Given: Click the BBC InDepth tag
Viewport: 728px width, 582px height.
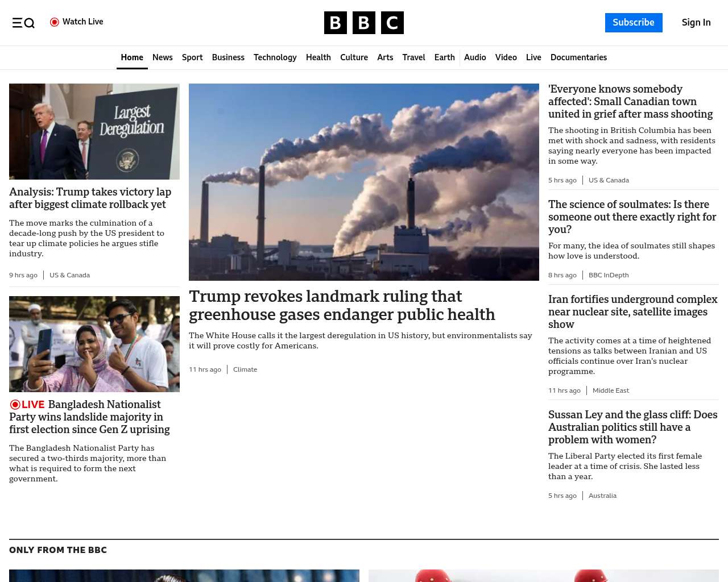Looking at the screenshot, I should [609, 275].
